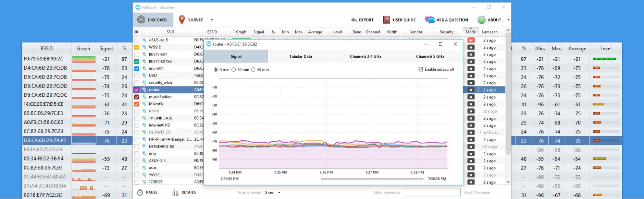Click the wifi icon beside ASUS-ac-5

tap(144, 40)
